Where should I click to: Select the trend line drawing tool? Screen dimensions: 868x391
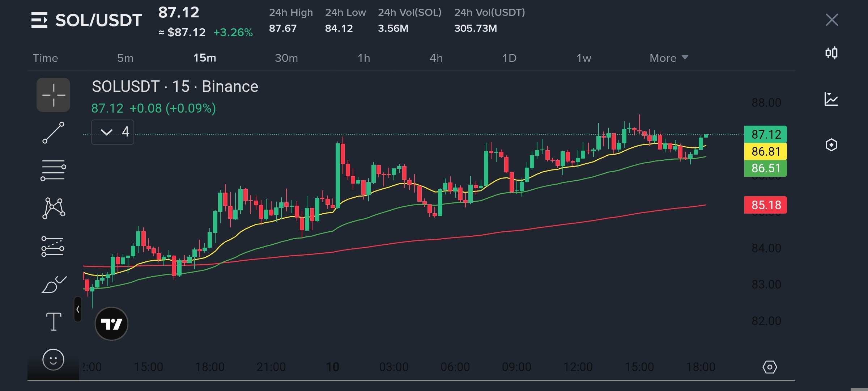[x=53, y=133]
